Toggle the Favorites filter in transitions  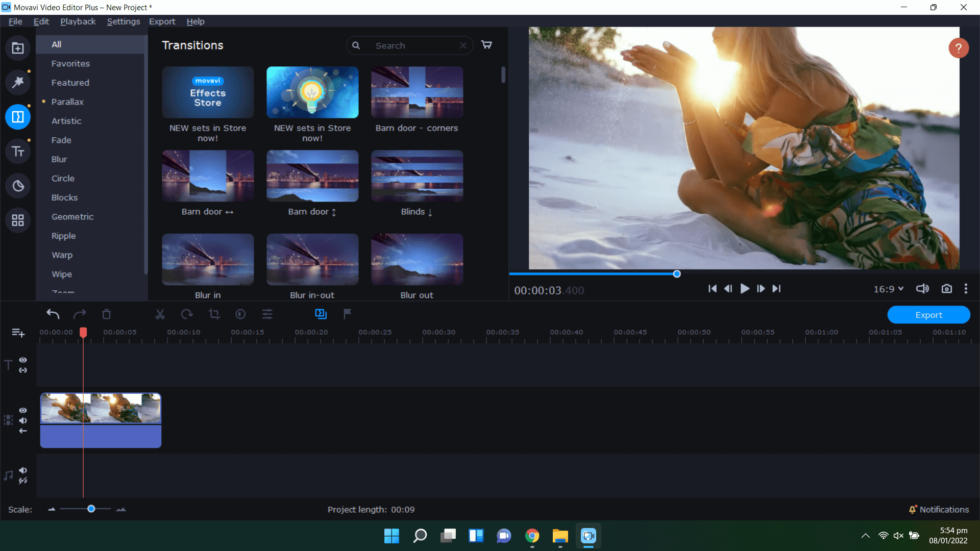click(x=70, y=63)
